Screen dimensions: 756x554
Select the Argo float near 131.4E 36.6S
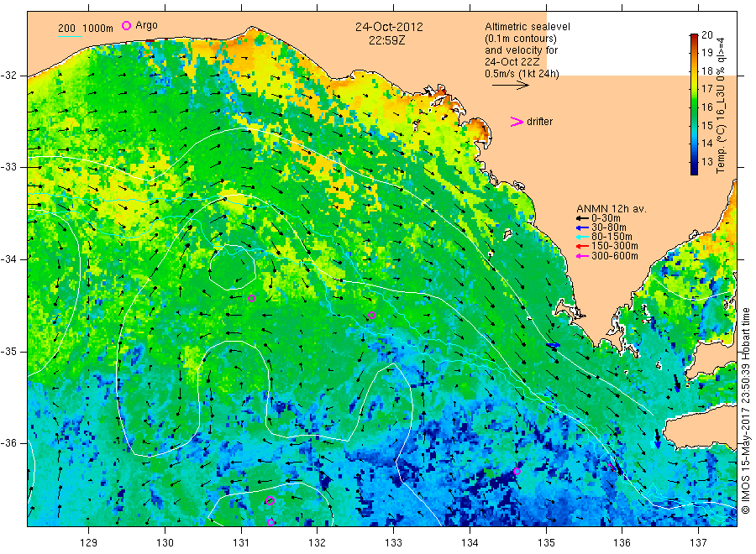(x=270, y=500)
